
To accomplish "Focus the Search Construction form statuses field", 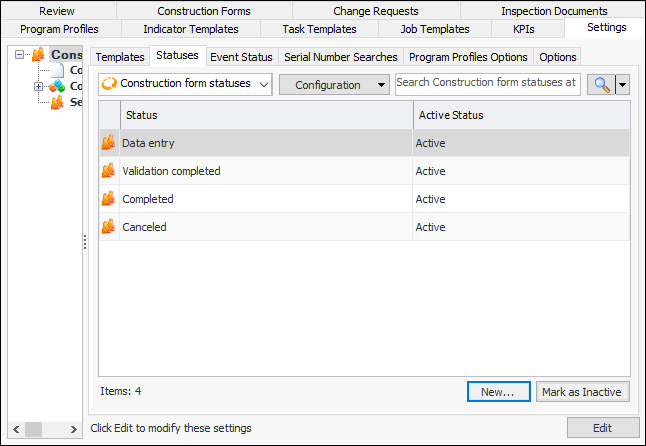I will point(486,83).
